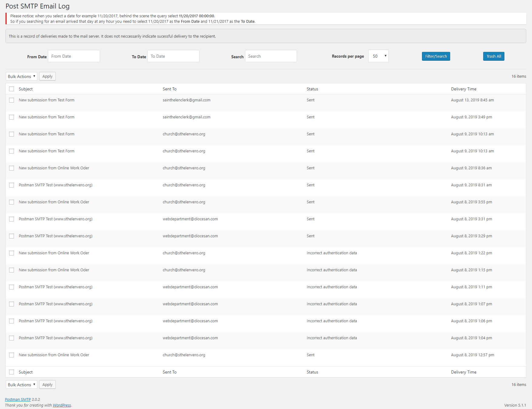Viewport: 532px width, 409px height.
Task: Click the bottom Apply button
Action: (x=47, y=385)
